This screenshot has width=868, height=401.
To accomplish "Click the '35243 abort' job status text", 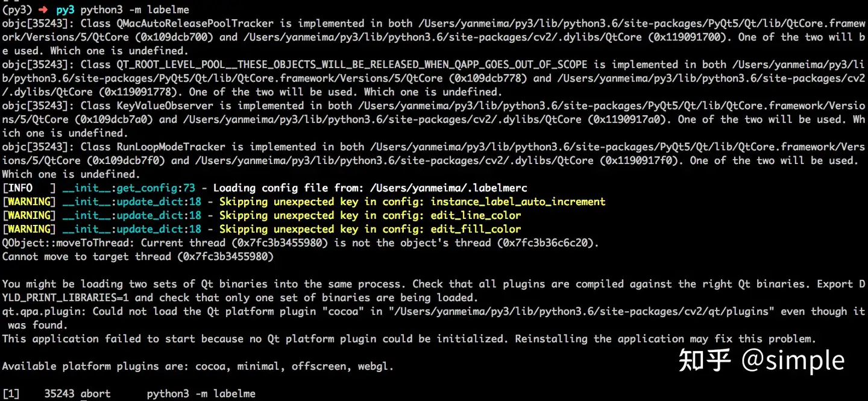I will coord(77,393).
